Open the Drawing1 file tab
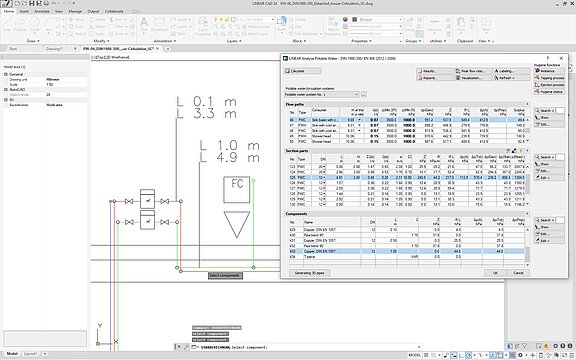 [54, 48]
